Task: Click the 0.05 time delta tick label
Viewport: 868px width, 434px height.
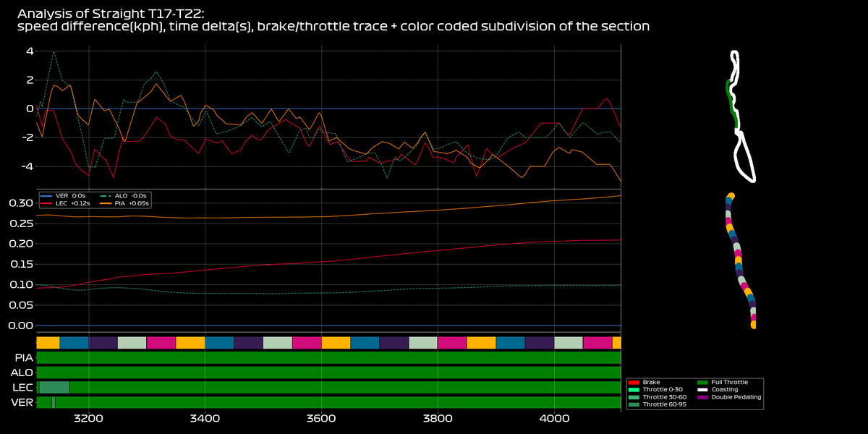Action: pos(20,305)
